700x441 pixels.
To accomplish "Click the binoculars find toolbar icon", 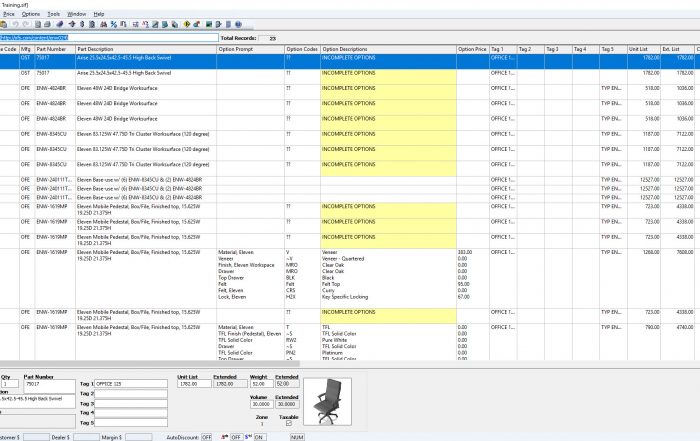I will coord(104,25).
